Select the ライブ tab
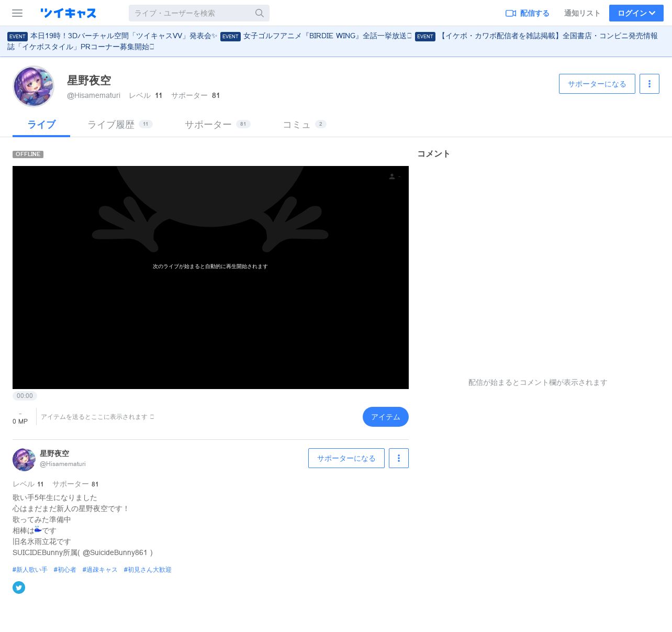Screen dimensions: 672x632 (x=41, y=125)
